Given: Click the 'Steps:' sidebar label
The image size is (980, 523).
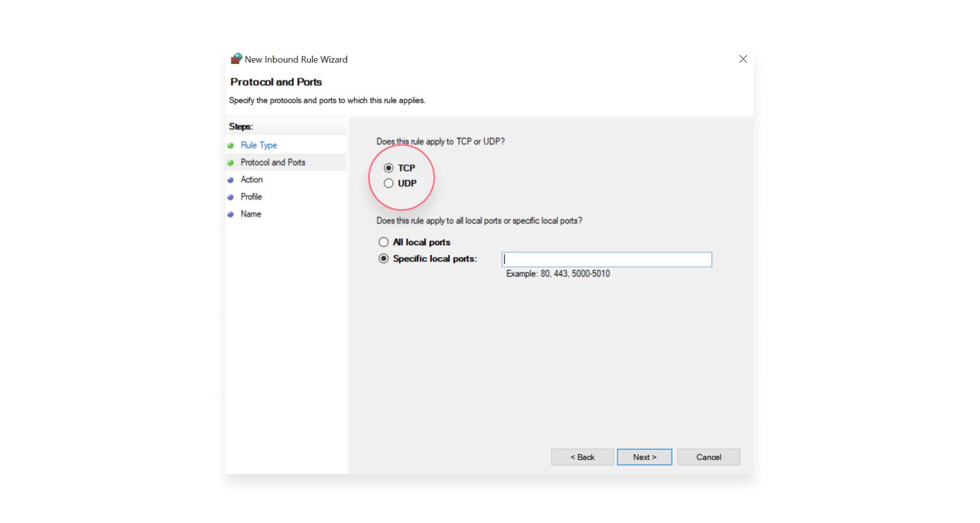Looking at the screenshot, I should coord(241,127).
